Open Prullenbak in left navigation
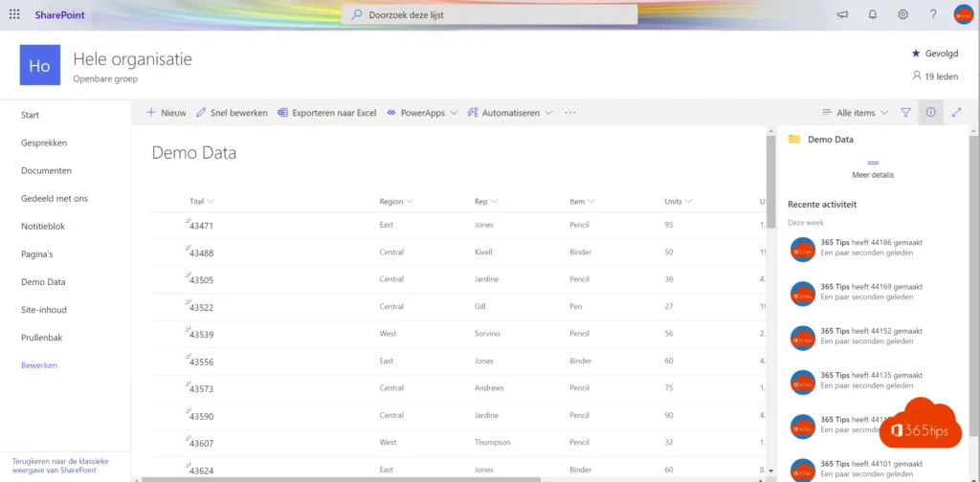The width and height of the screenshot is (980, 482). click(42, 338)
